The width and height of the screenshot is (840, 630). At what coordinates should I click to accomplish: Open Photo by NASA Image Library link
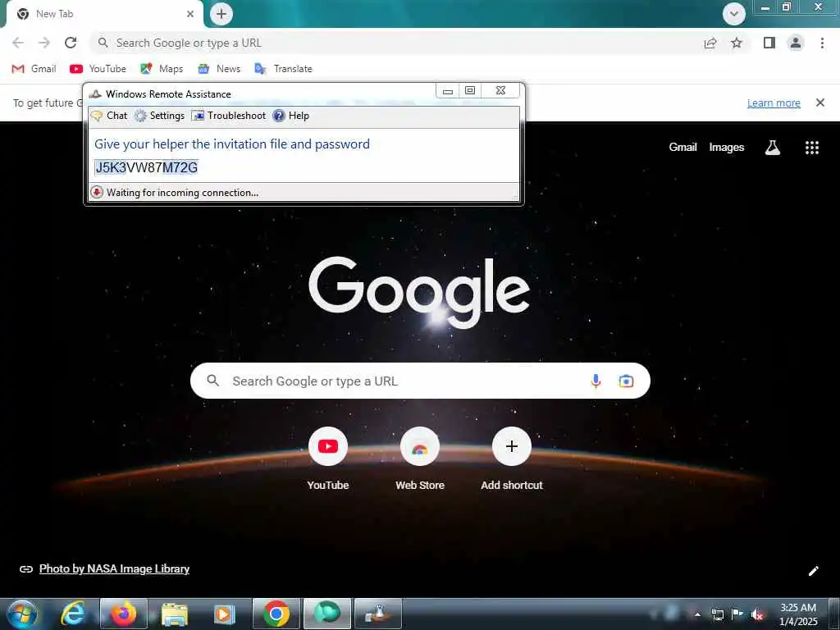[x=114, y=569]
